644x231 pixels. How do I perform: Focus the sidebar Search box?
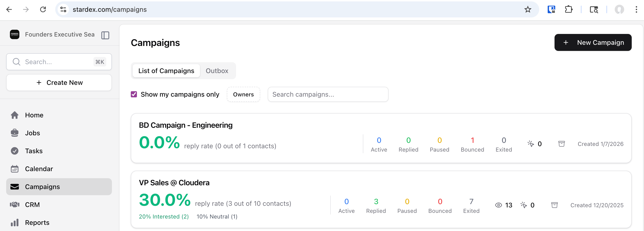(x=59, y=62)
